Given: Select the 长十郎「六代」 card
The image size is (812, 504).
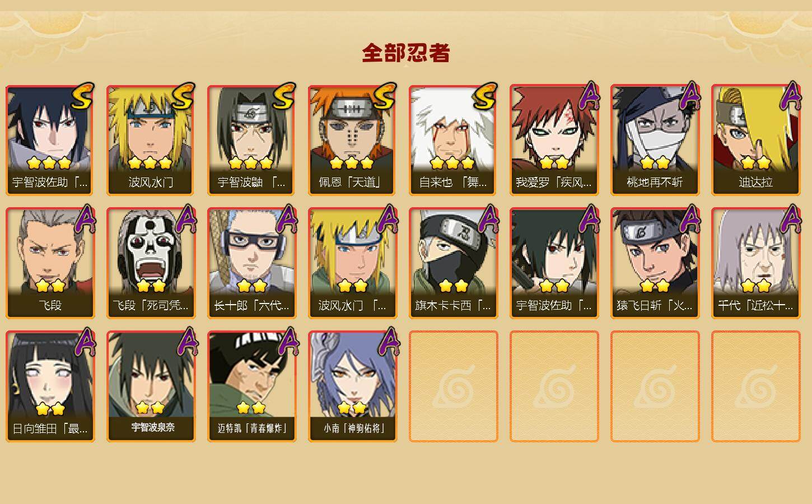Looking at the screenshot, I should point(251,263).
